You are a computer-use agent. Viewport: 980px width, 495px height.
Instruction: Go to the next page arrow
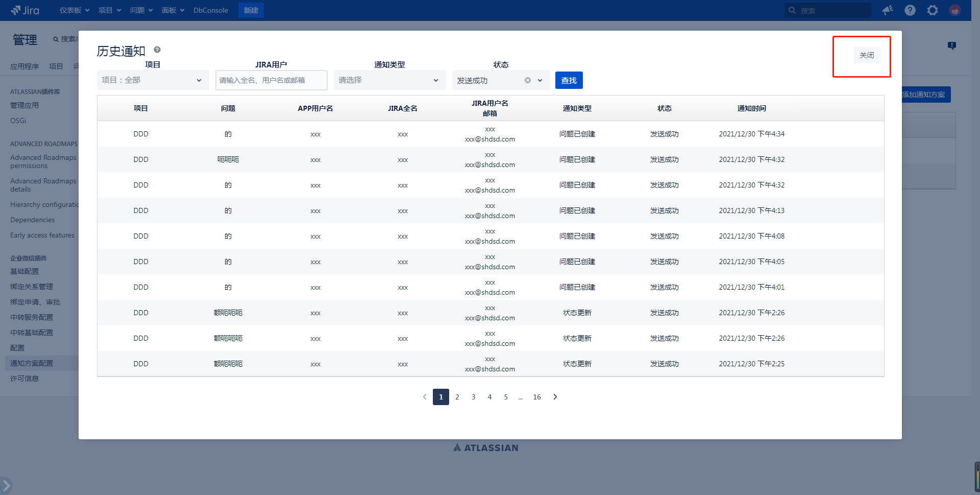(555, 397)
